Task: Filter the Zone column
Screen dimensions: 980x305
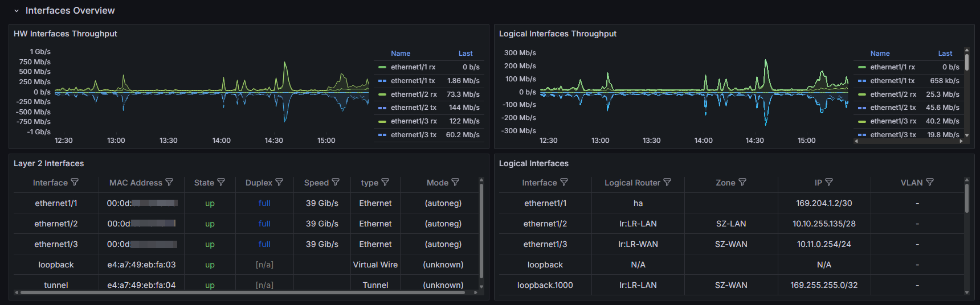Action: click(742, 183)
